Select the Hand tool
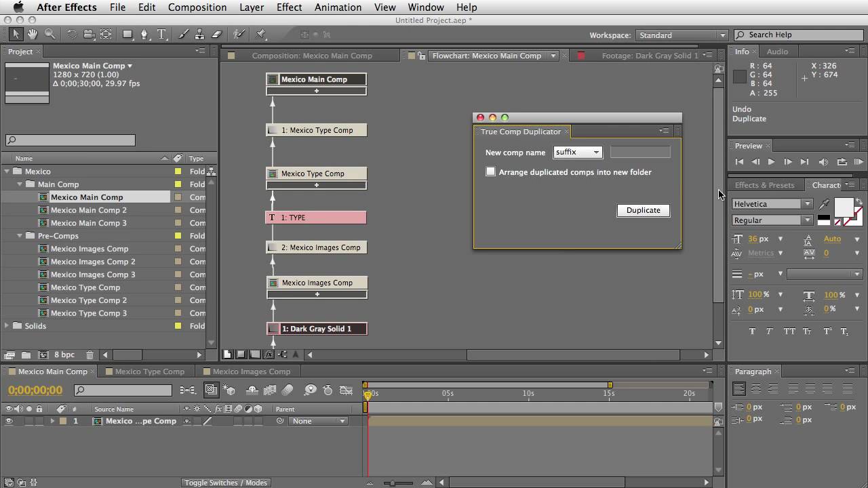868x488 pixels. 32,35
